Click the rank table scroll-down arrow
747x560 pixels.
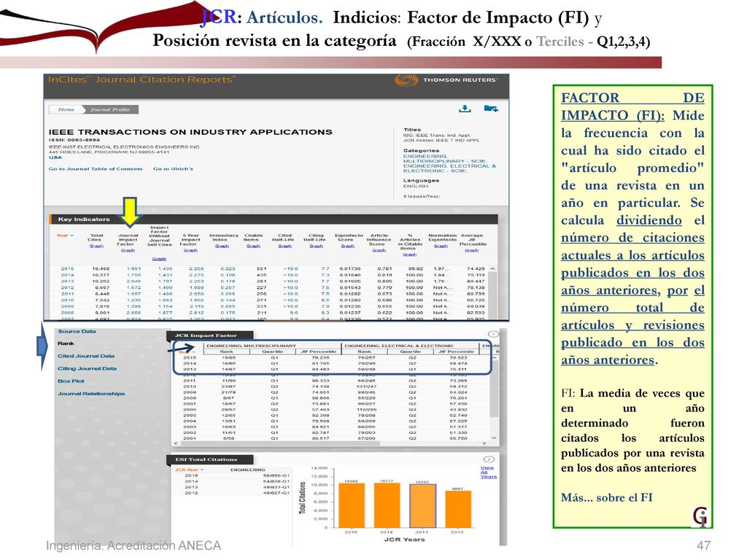(494, 437)
